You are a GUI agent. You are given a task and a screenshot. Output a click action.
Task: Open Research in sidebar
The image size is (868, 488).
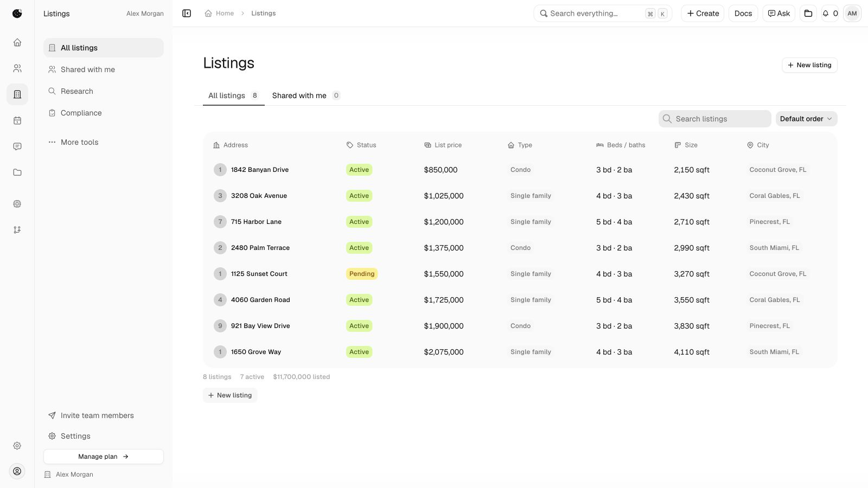(x=103, y=91)
